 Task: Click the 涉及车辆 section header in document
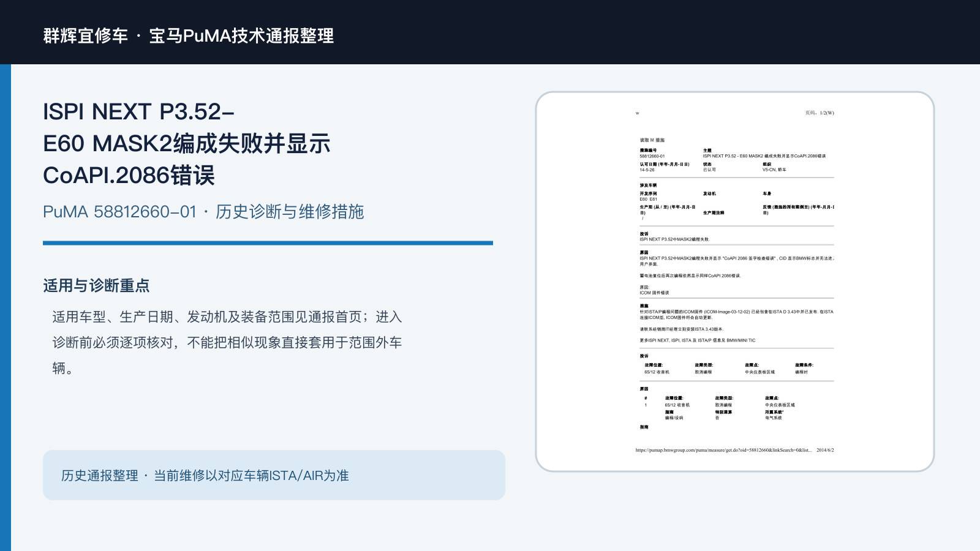click(x=648, y=186)
